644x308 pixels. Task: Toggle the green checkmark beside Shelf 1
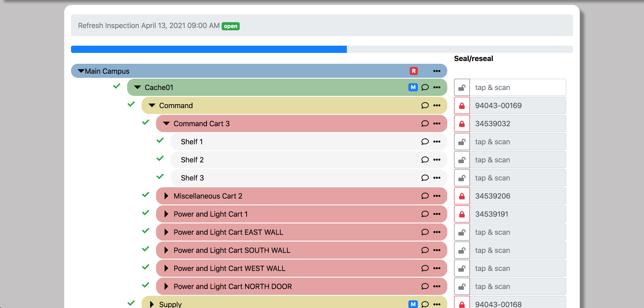click(160, 140)
